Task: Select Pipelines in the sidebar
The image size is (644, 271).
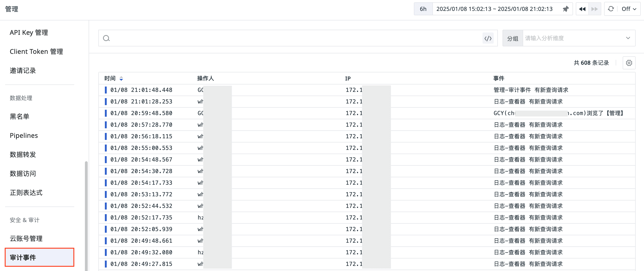Action: (24, 135)
